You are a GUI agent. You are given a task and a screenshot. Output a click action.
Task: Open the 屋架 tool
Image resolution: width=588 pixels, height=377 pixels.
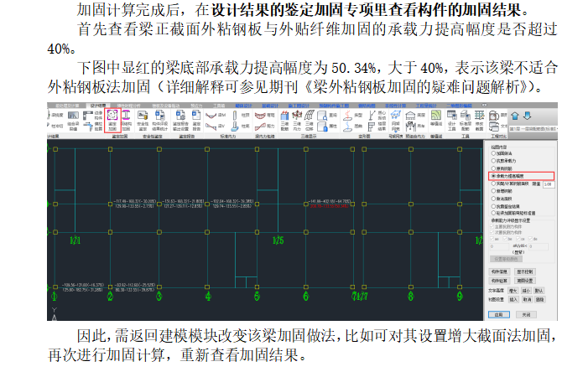[415, 115]
